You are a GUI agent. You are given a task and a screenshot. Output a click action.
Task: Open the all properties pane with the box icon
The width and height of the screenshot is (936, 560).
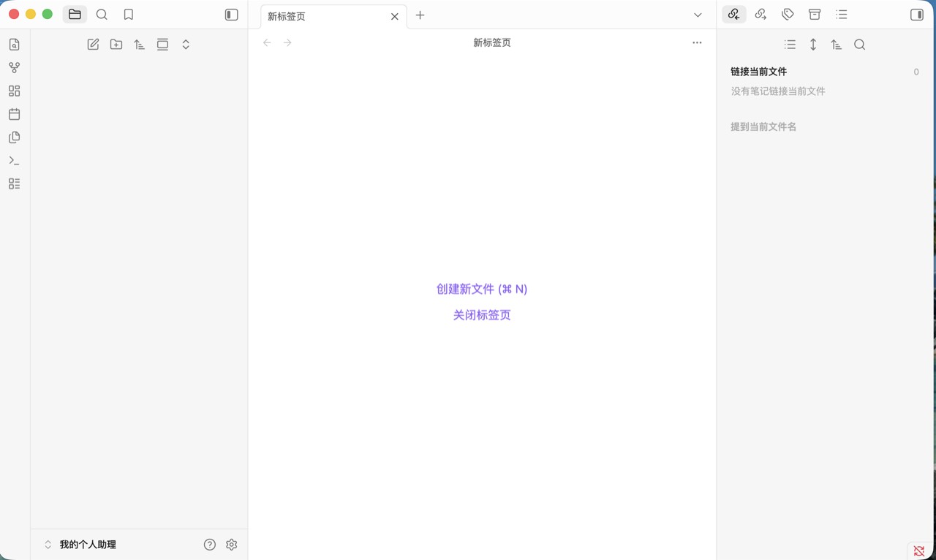pyautogui.click(x=815, y=15)
